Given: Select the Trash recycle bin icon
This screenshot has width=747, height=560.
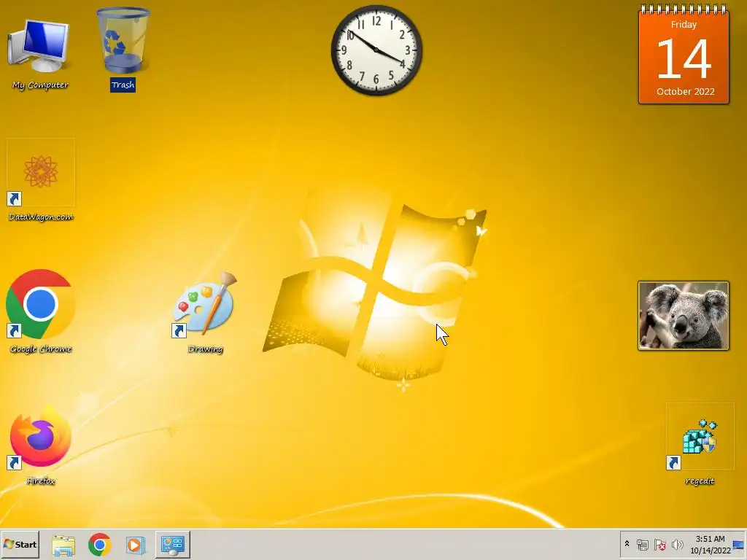Looking at the screenshot, I should [123, 47].
